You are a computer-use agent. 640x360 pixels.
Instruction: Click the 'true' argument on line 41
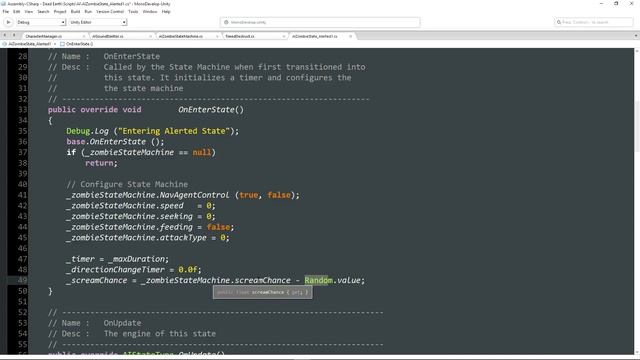click(x=249, y=195)
